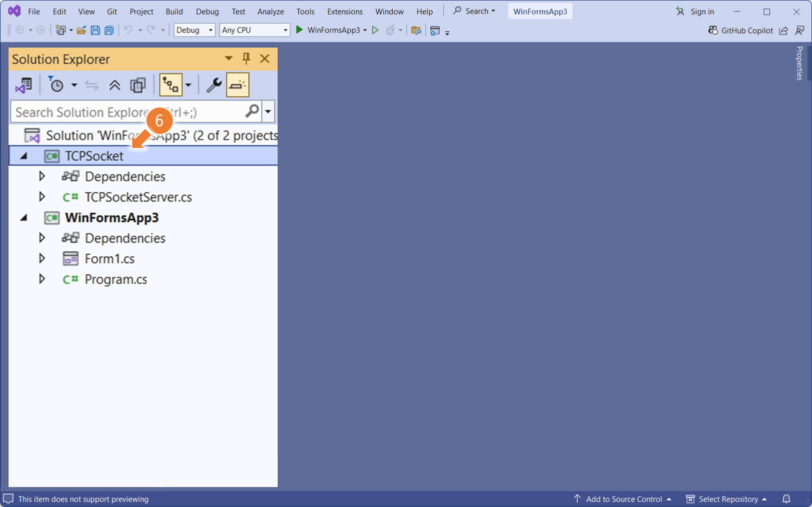The image size is (812, 507).
Task: Click the Visual Studio logo icon
Action: [x=14, y=10]
